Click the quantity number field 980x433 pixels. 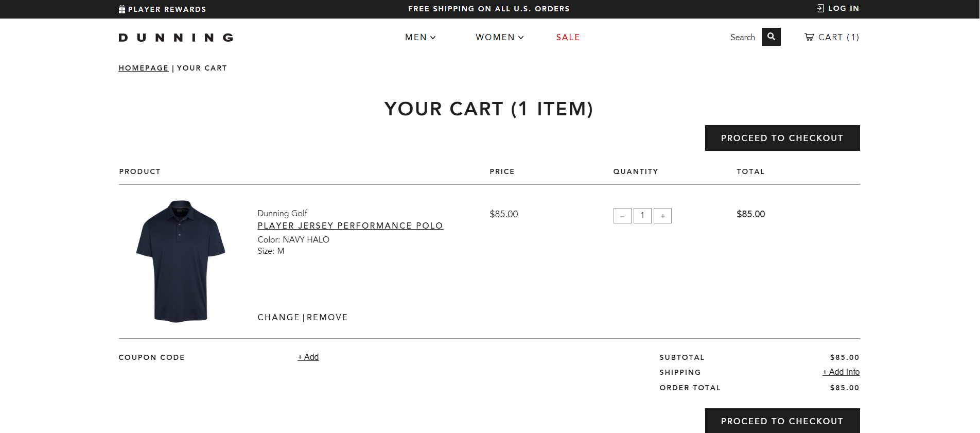click(x=642, y=216)
